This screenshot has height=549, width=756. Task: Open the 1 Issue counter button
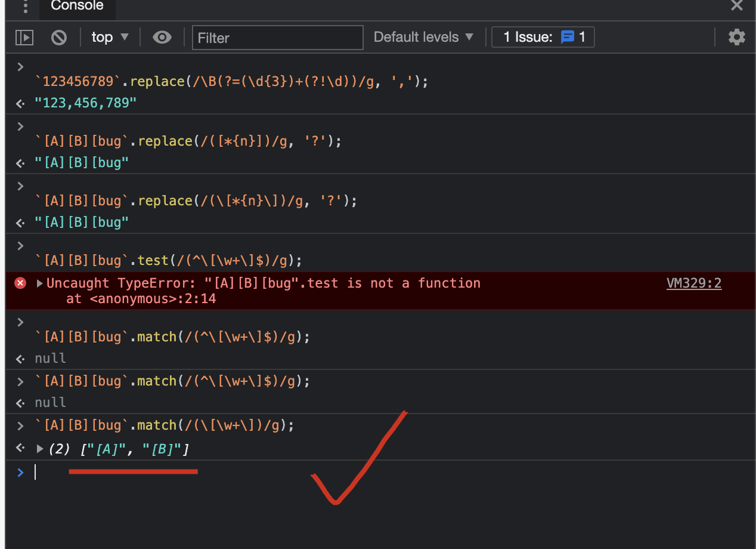(543, 36)
